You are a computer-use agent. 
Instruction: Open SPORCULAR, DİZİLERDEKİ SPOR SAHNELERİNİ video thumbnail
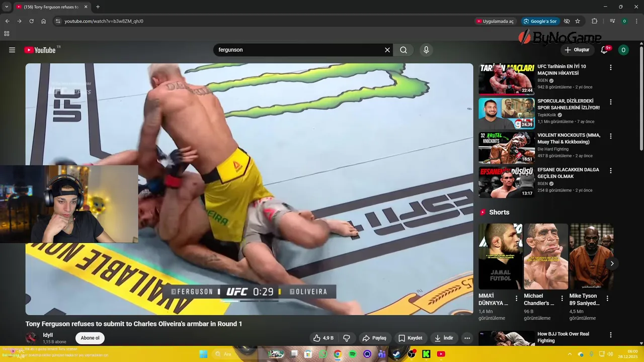click(506, 114)
